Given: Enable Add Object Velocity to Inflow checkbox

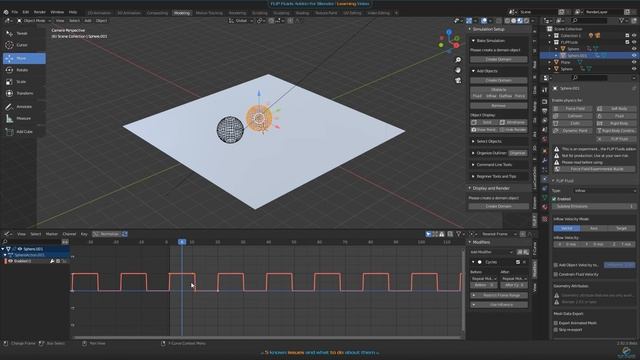Looking at the screenshot, I should coord(556,265).
